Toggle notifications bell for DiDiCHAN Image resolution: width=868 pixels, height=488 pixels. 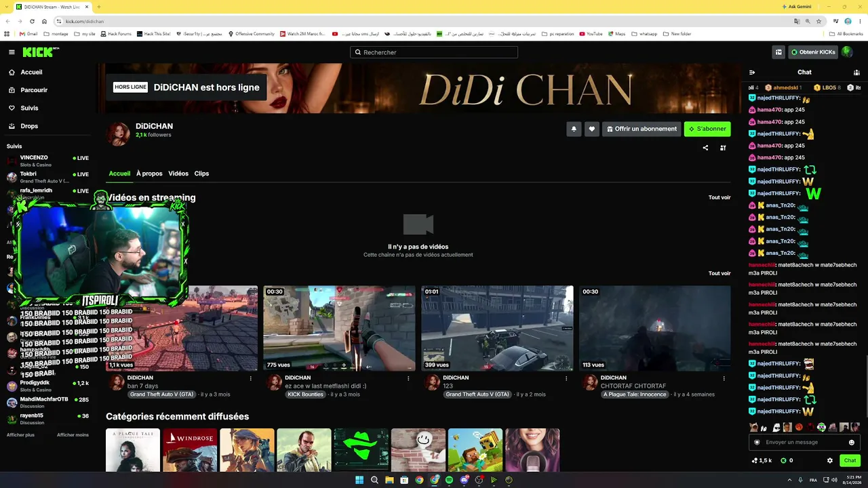pyautogui.click(x=574, y=129)
